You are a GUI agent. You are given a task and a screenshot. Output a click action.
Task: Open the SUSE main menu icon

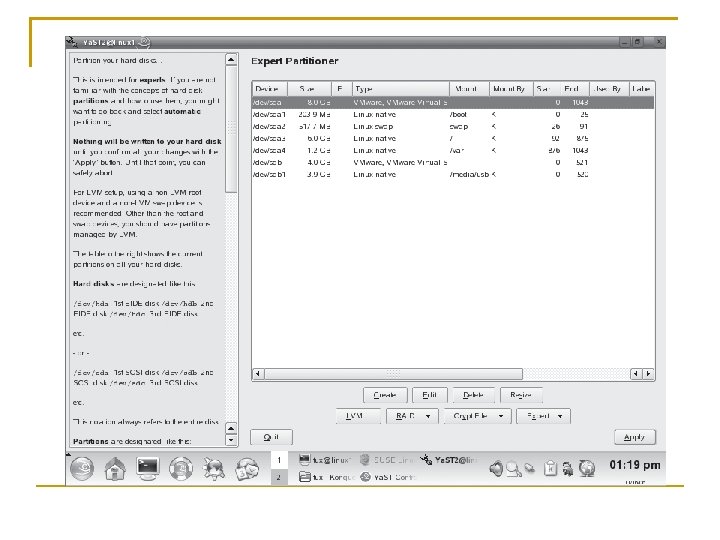pyautogui.click(x=82, y=469)
